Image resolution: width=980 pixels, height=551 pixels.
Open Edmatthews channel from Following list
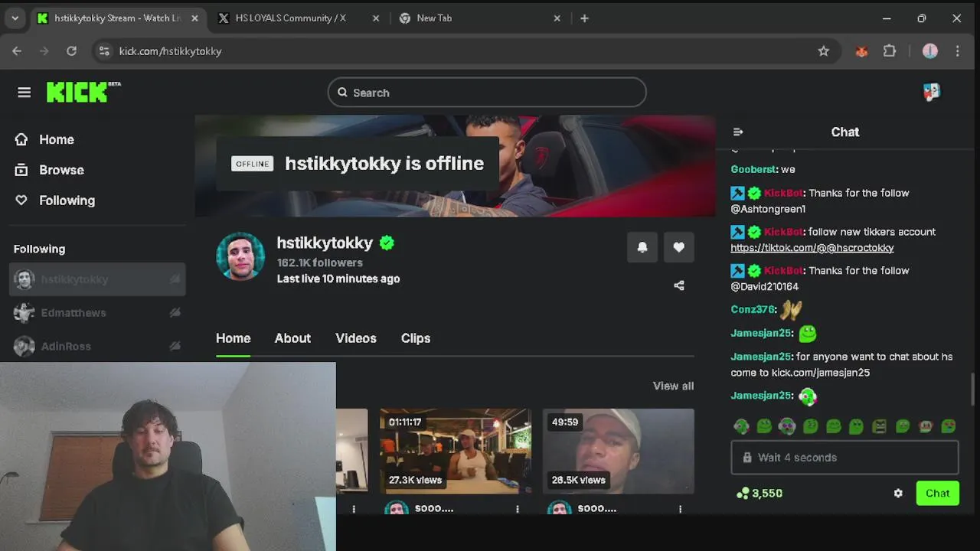pyautogui.click(x=97, y=313)
